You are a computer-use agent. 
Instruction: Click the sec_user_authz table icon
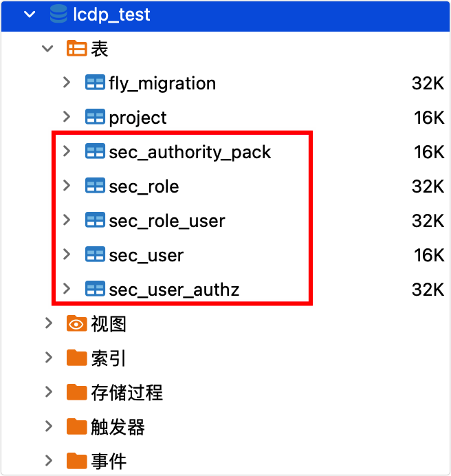(94, 290)
